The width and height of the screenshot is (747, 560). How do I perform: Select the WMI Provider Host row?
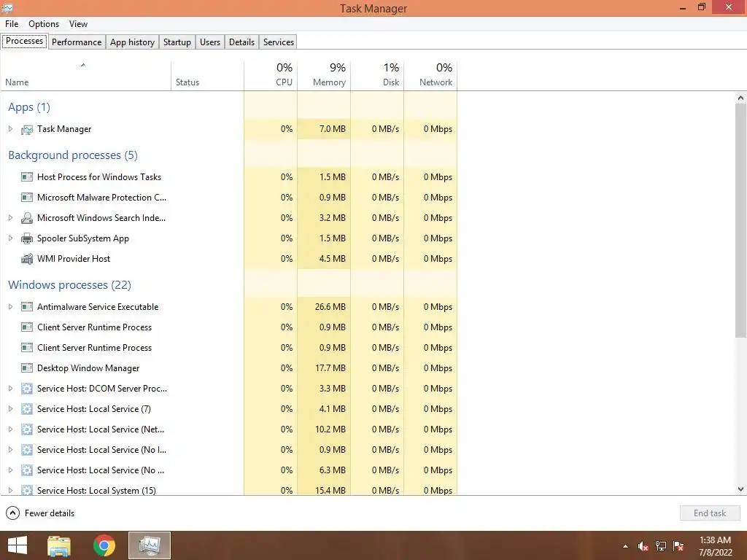(228, 259)
